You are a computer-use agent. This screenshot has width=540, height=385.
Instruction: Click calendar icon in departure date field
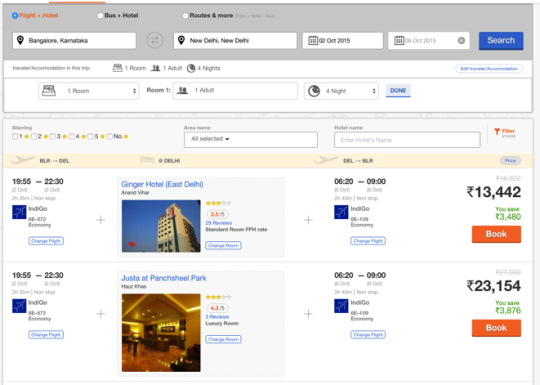pos(313,40)
